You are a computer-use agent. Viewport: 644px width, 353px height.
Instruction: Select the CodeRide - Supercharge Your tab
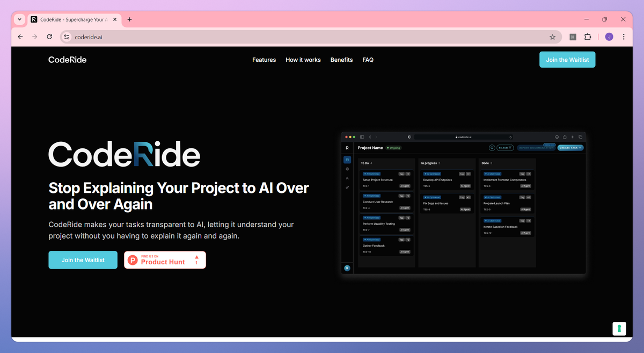(x=74, y=19)
